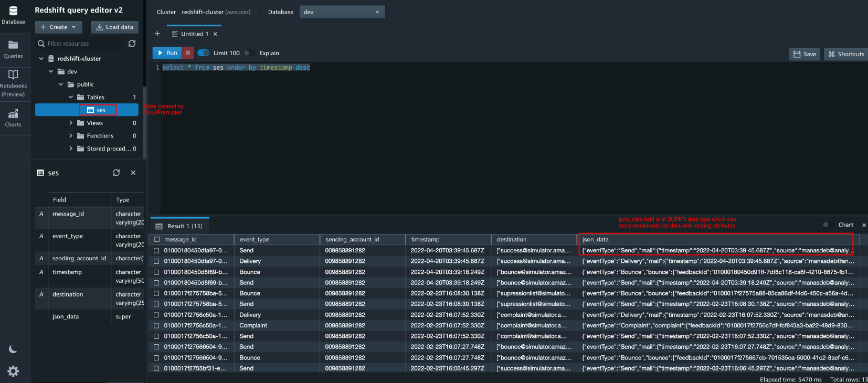Sort by the json_data column header
Viewport: 868px width, 383px height.
[718, 239]
